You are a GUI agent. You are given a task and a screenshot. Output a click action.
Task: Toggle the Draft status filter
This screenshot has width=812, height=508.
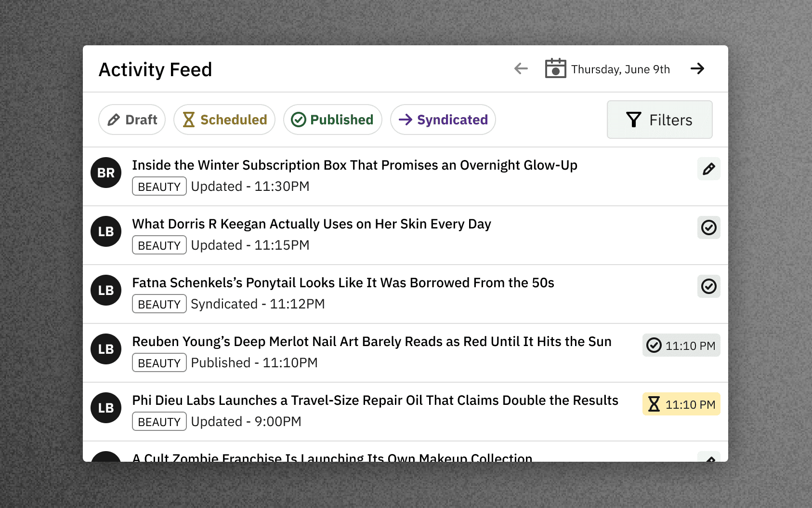tap(132, 120)
